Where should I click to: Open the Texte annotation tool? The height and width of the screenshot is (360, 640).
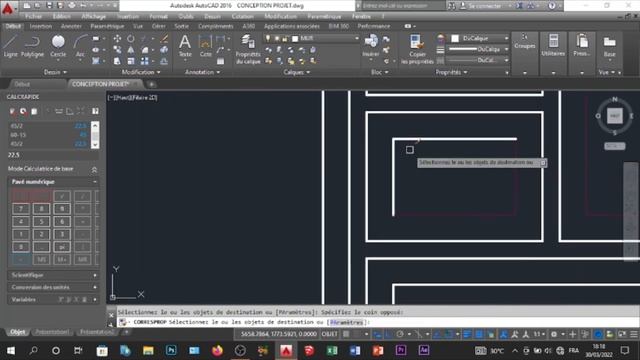(x=185, y=46)
